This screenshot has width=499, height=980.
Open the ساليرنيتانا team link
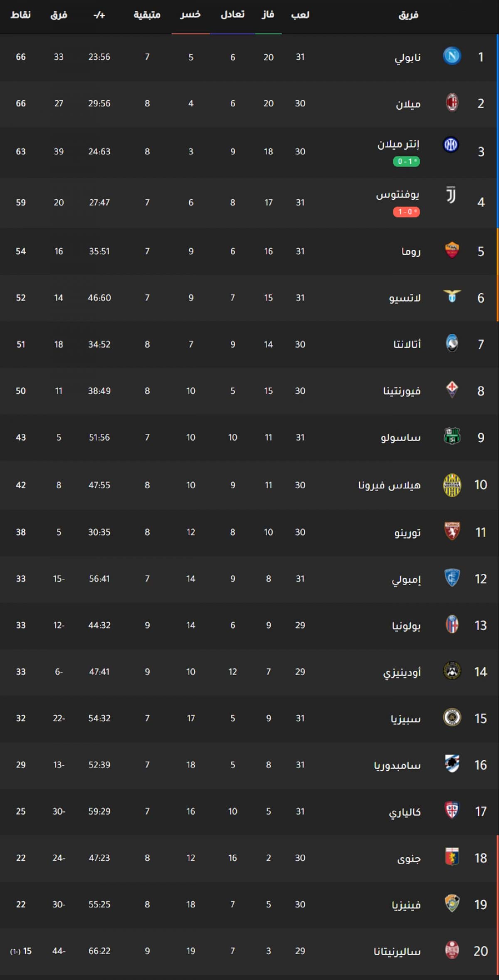[397, 951]
